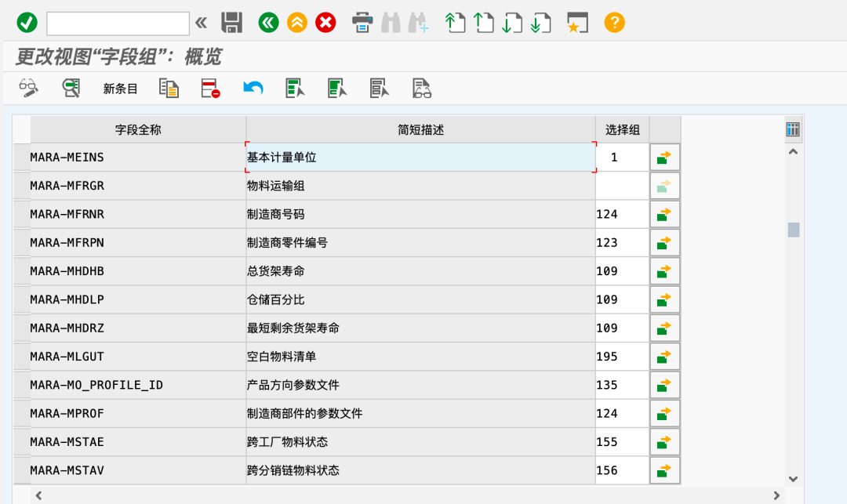Viewport: 847px width, 504px height.
Task: Click the Delete row icon with red minus
Action: pos(210,89)
